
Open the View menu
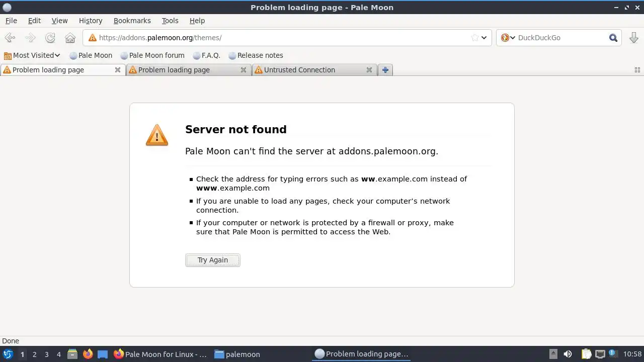(x=59, y=21)
